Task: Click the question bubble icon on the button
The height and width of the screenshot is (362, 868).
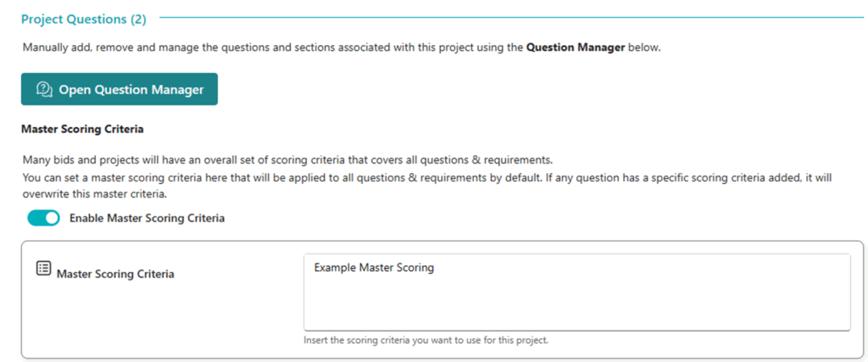Action: (x=45, y=89)
